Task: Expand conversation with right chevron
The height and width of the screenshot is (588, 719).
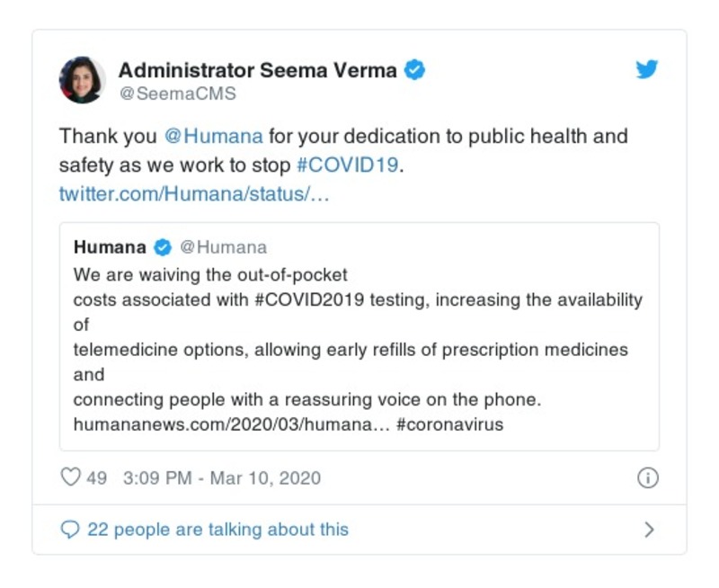Action: pos(650,530)
